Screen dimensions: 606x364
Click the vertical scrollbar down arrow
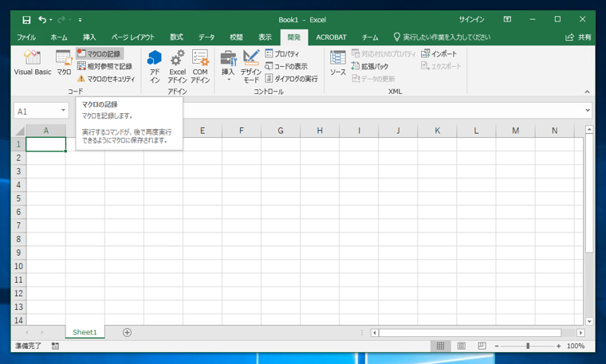coord(589,321)
